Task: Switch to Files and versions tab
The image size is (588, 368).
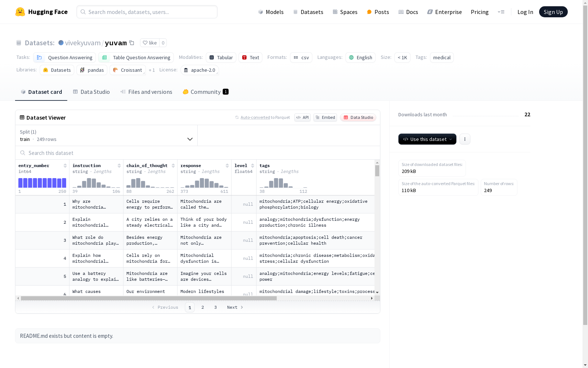Action: click(x=146, y=92)
